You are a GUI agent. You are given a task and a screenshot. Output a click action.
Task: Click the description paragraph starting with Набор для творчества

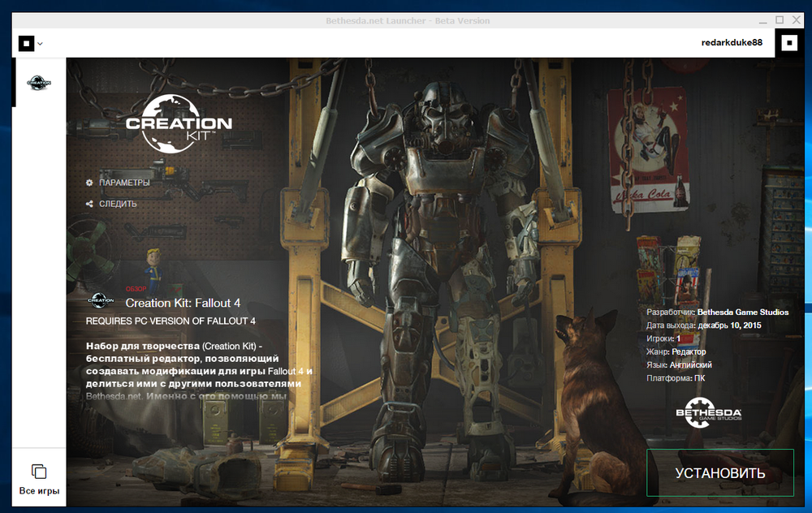pos(200,371)
